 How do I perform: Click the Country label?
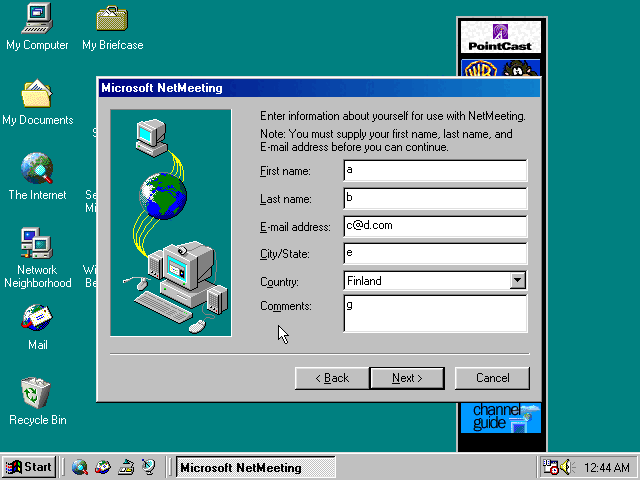(279, 282)
